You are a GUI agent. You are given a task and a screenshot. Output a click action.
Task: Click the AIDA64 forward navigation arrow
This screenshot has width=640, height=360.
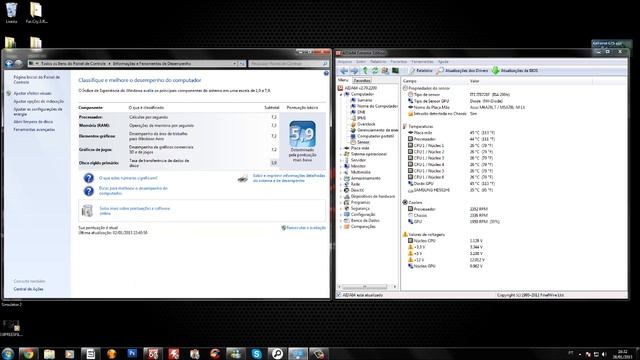[x=353, y=71]
